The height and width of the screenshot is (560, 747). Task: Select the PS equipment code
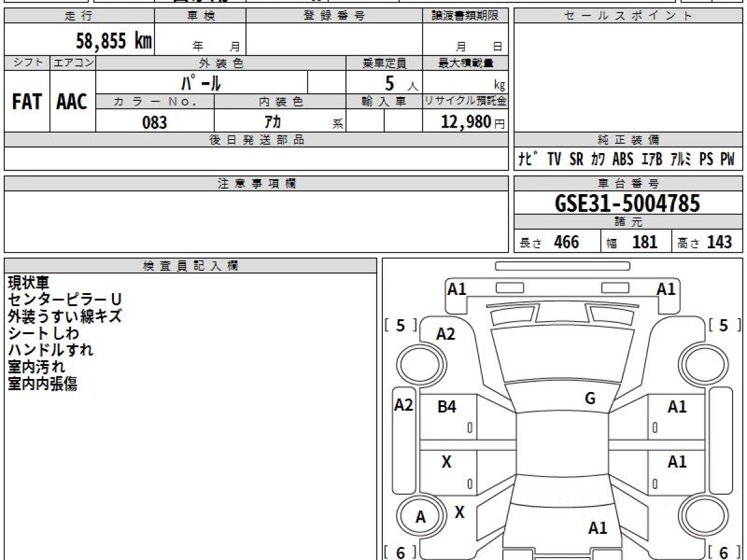(706, 159)
